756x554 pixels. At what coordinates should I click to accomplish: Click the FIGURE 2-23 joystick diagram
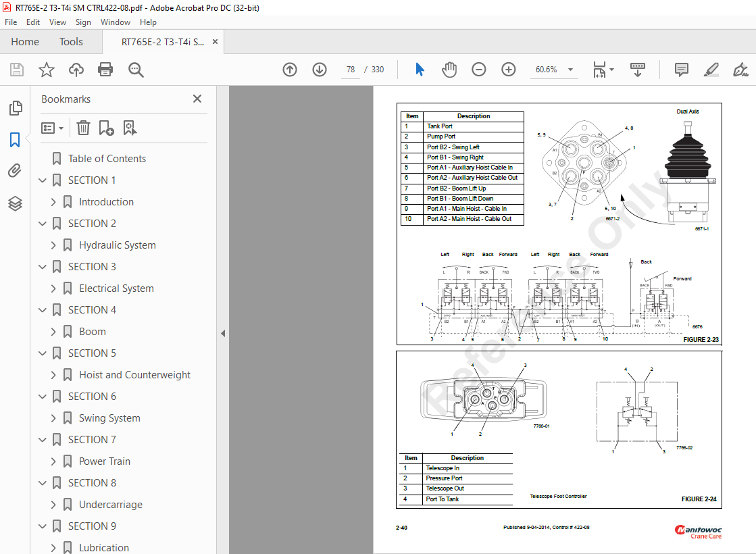[x=559, y=224]
